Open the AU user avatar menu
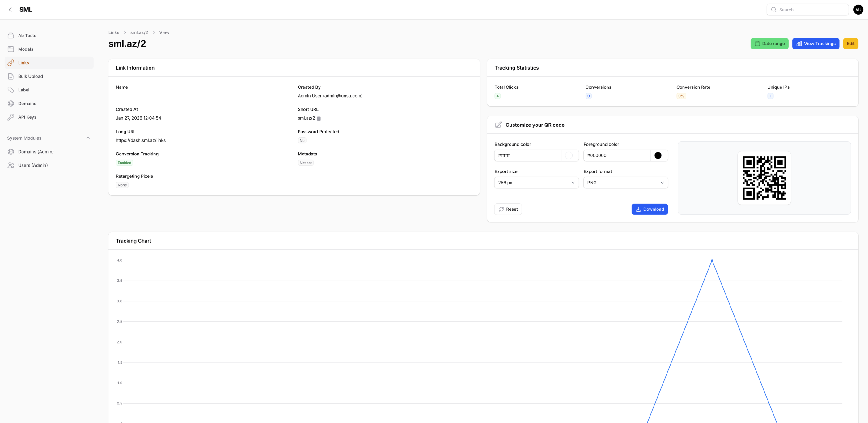868x423 pixels. (x=858, y=10)
